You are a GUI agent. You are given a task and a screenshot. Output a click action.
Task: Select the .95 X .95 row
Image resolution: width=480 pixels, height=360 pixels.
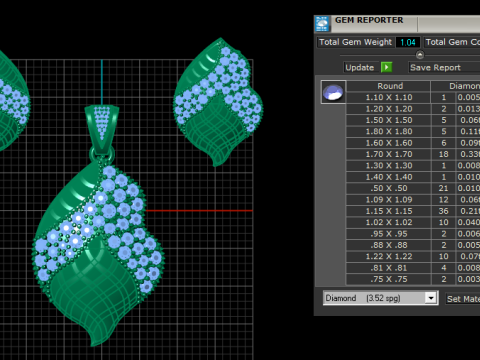[413, 234]
